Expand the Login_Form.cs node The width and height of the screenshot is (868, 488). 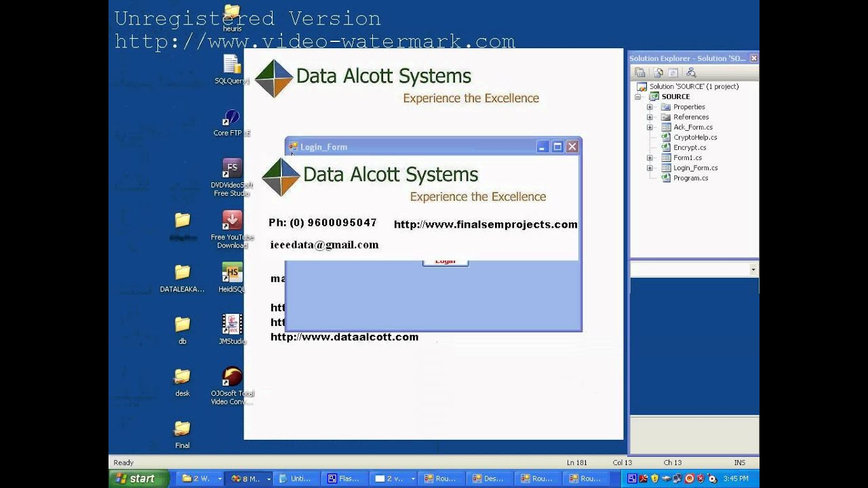click(x=650, y=168)
